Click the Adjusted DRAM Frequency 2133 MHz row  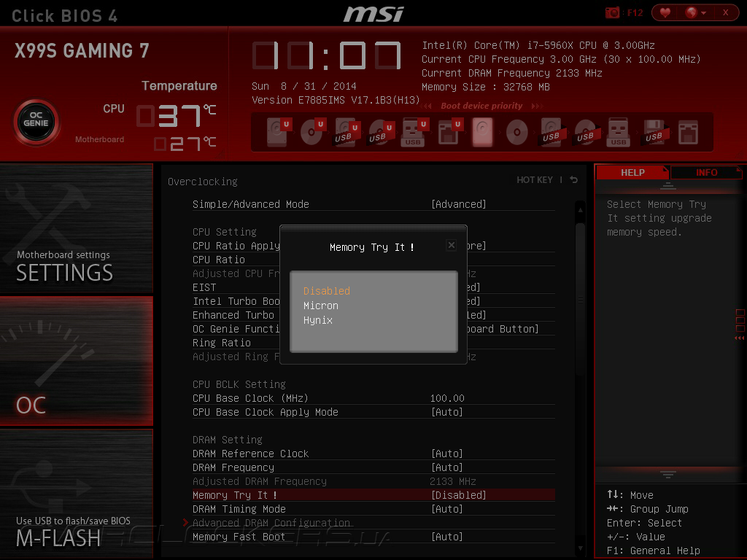pos(373,481)
